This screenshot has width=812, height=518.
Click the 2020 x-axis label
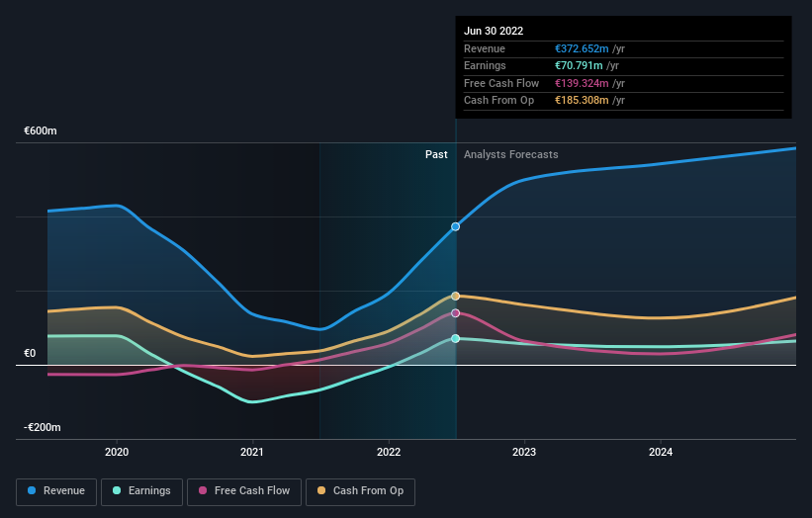(x=117, y=453)
